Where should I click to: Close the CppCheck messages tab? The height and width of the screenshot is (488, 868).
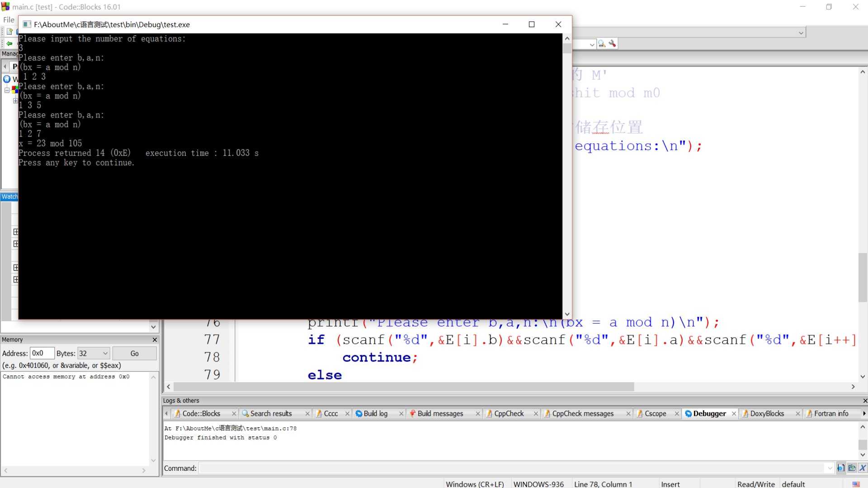[628, 413]
